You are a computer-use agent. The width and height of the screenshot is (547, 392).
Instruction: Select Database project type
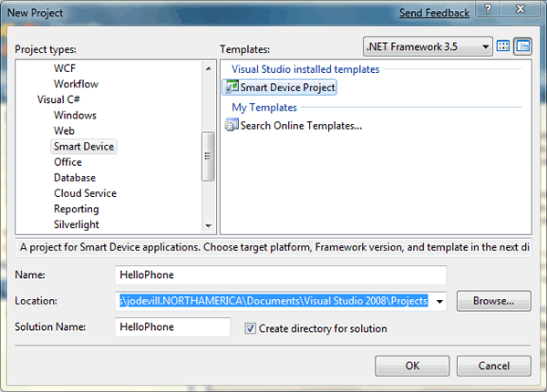click(75, 178)
